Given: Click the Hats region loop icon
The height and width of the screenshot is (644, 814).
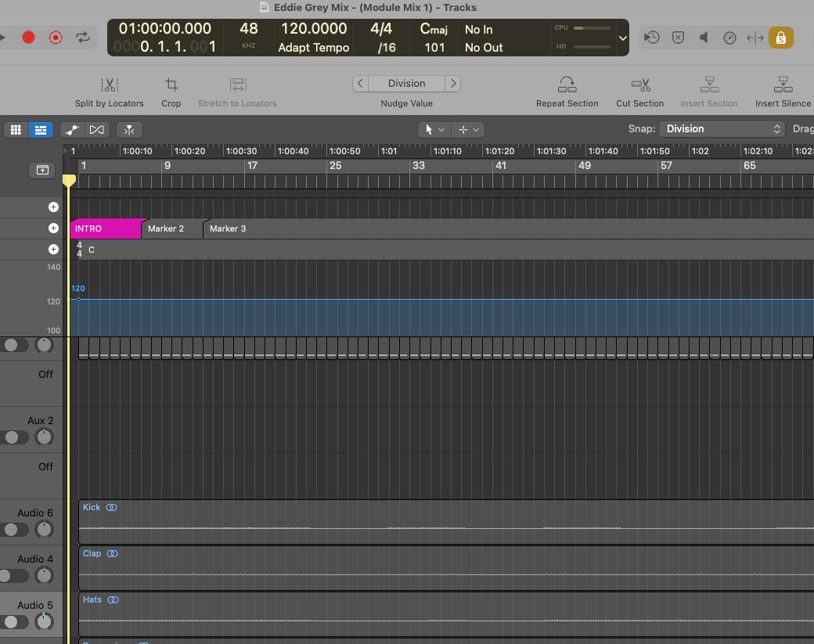Looking at the screenshot, I should click(113, 600).
